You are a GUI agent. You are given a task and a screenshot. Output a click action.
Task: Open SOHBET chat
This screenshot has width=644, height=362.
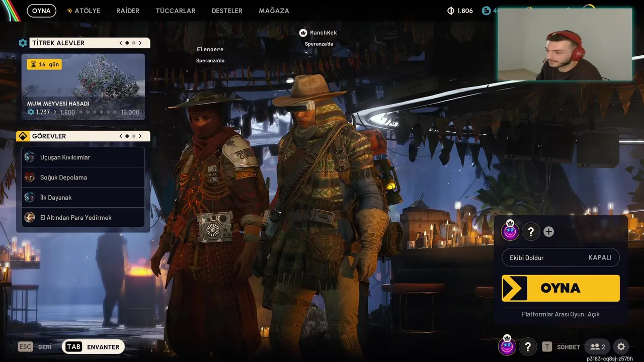click(x=569, y=347)
